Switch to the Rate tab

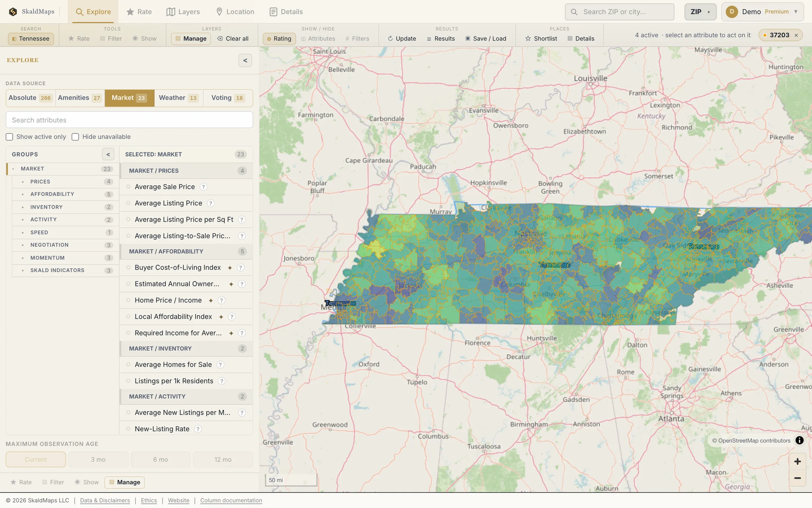click(139, 12)
